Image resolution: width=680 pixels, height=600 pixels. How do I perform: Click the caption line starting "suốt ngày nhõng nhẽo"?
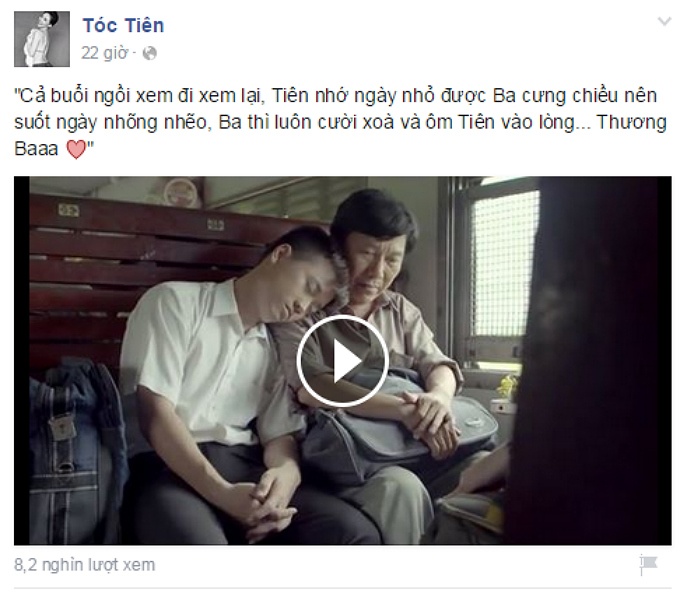[x=340, y=123]
